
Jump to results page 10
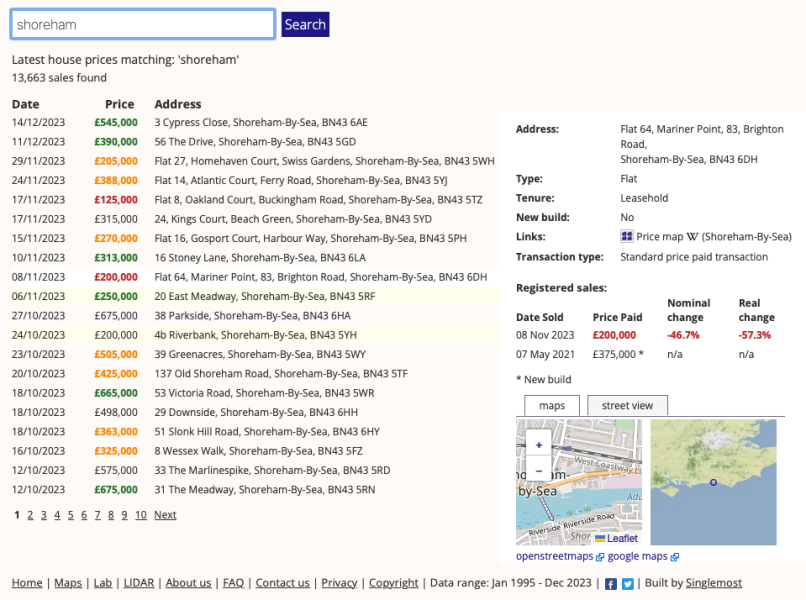141,515
